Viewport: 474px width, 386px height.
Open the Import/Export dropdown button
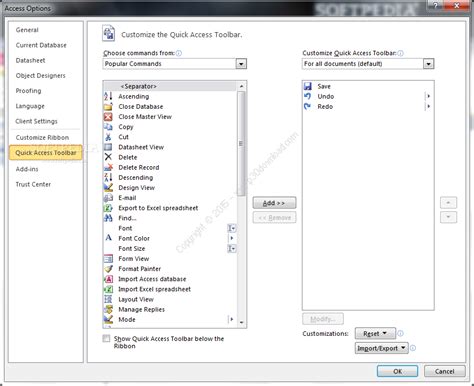(x=381, y=348)
